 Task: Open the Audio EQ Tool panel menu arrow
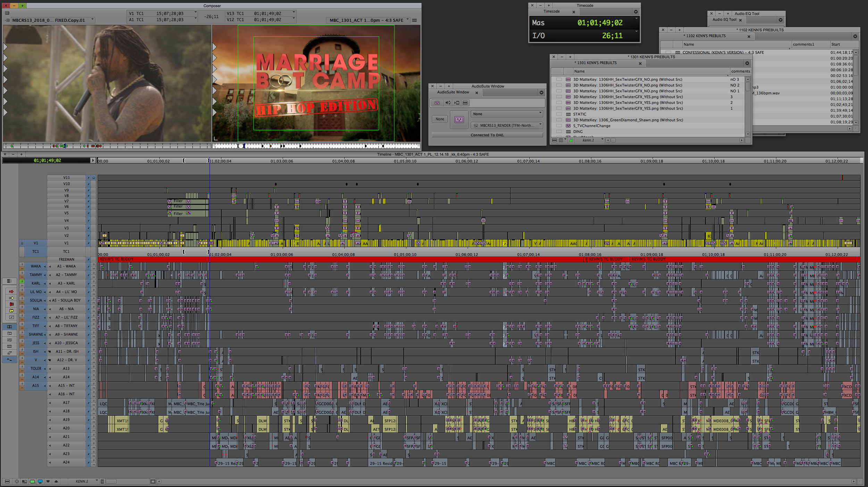781,20
